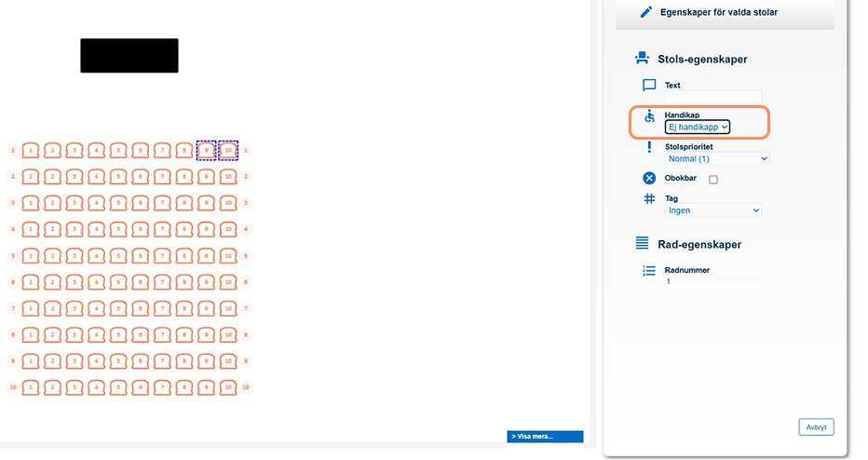
Task: Click the left row label 10
Action: click(x=13, y=387)
